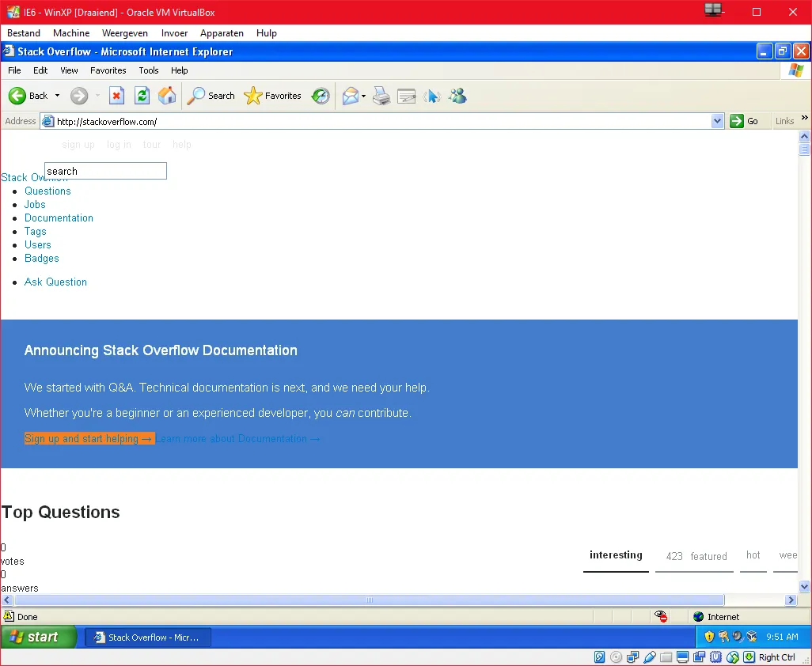Click the vertical scrollbar down arrow
Viewport: 812px width, 666px height.
coord(804,587)
